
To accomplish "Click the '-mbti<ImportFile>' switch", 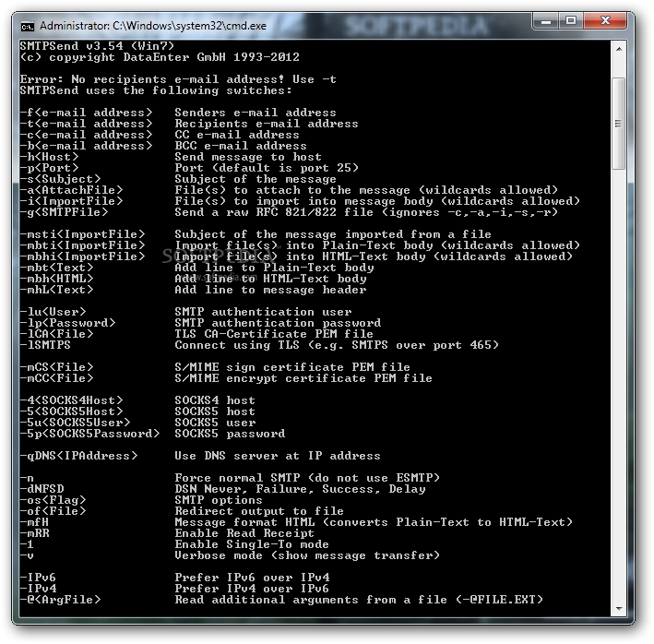I will pos(83,245).
